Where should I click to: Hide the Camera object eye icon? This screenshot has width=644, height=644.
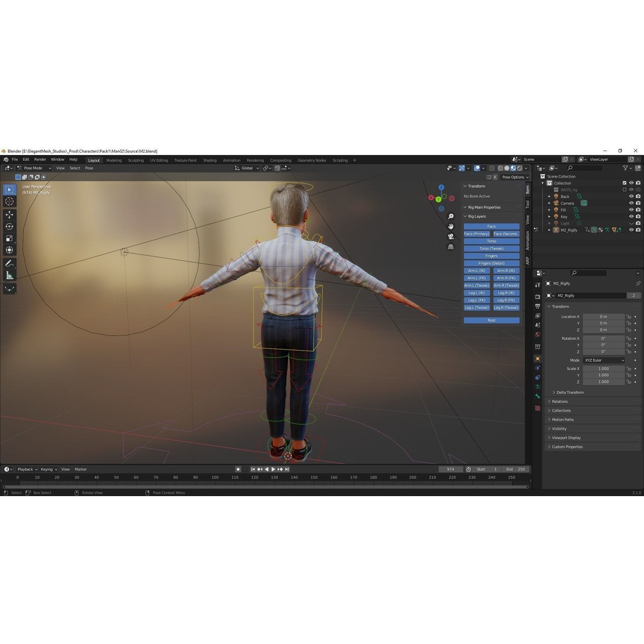[x=631, y=203]
